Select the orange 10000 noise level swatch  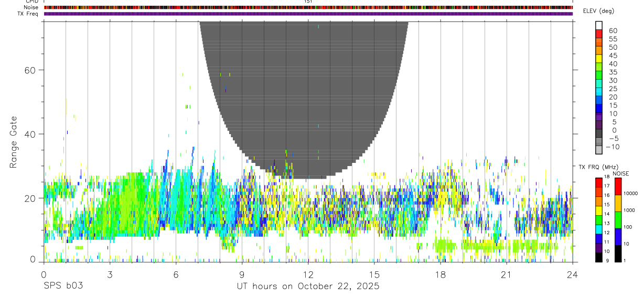click(618, 203)
